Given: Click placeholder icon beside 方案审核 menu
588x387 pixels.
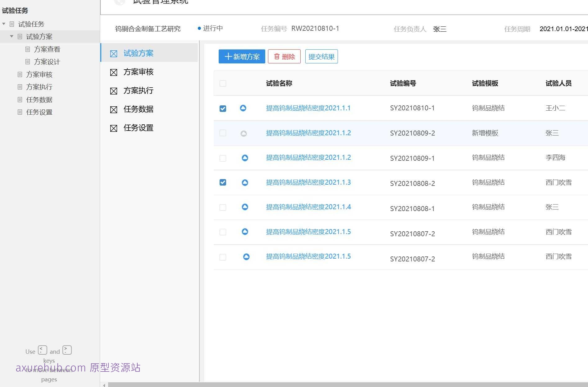Looking at the screenshot, I should 114,72.
